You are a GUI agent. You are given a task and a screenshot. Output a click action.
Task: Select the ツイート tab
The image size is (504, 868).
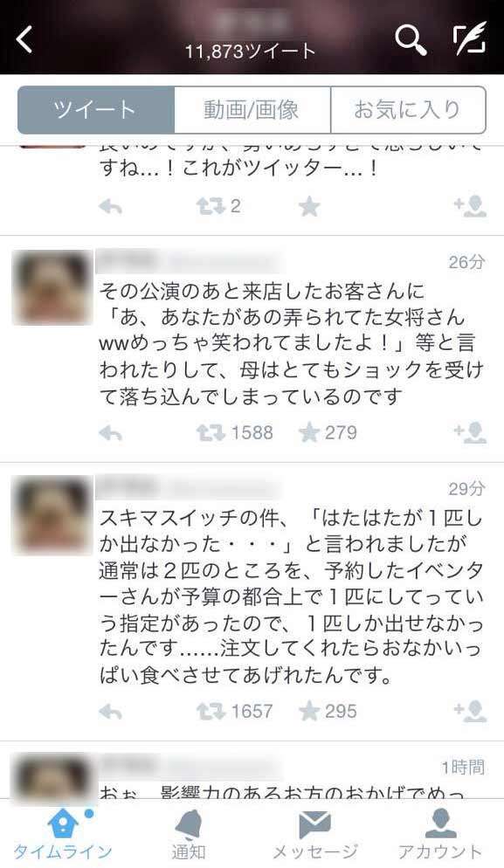point(96,110)
